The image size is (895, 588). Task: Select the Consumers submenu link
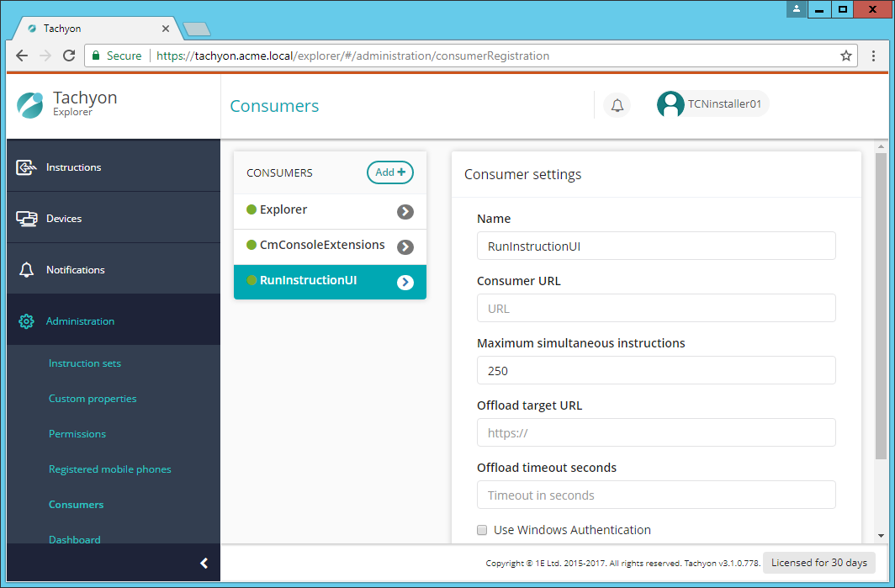(76, 505)
